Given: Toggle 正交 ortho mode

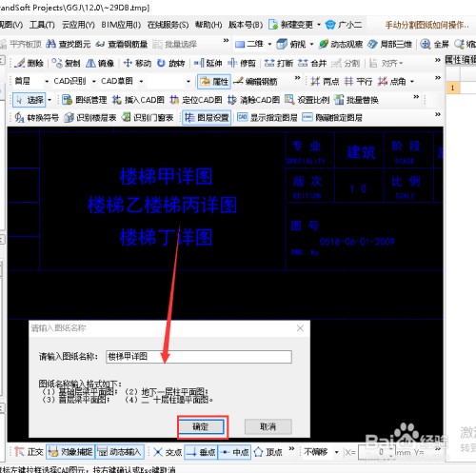Looking at the screenshot, I should [29, 452].
